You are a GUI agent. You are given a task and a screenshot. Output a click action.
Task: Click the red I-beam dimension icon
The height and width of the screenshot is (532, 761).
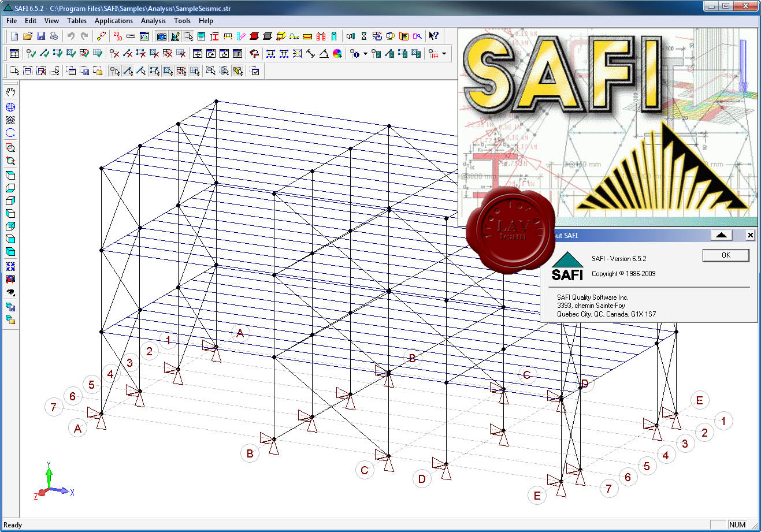[x=214, y=36]
